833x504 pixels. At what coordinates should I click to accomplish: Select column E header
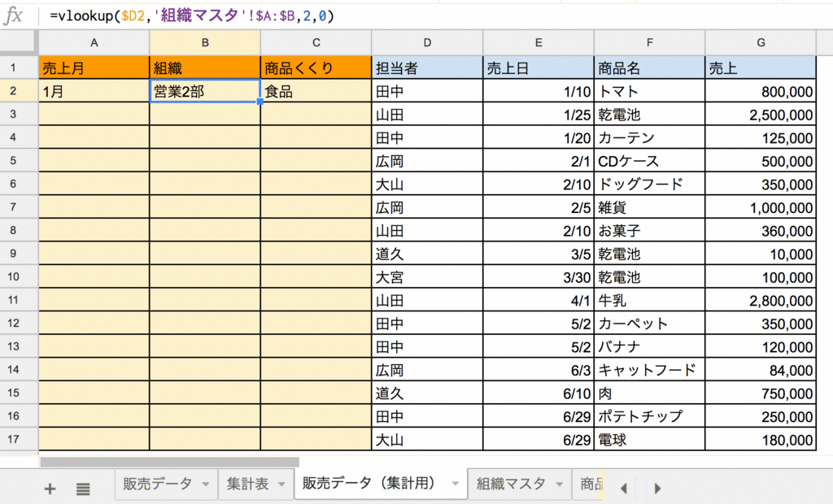[x=539, y=42]
